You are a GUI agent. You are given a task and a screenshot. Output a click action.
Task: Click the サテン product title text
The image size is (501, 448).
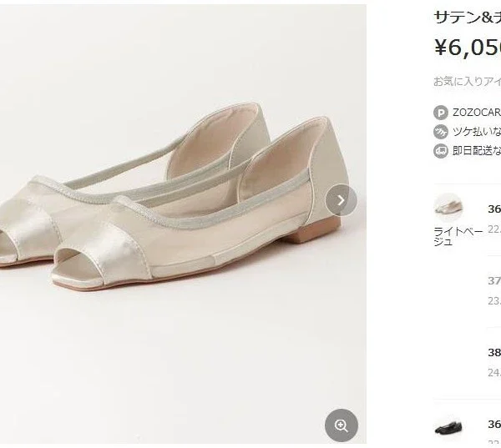coord(467,16)
